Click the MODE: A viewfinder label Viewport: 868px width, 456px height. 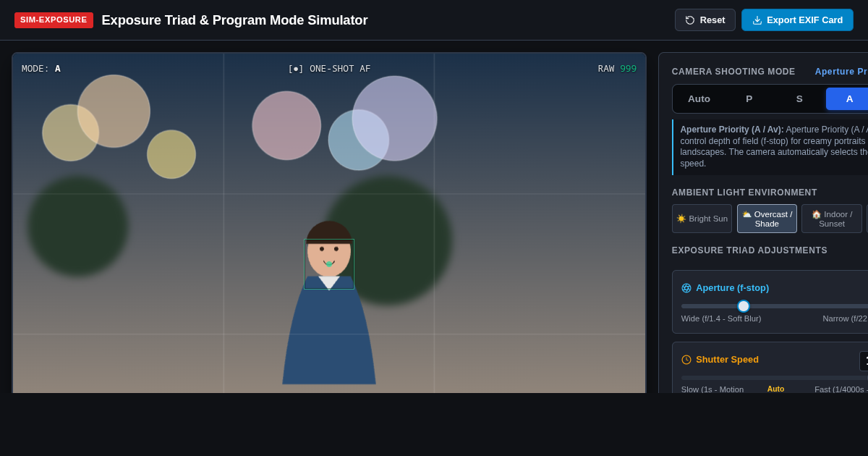pos(41,69)
